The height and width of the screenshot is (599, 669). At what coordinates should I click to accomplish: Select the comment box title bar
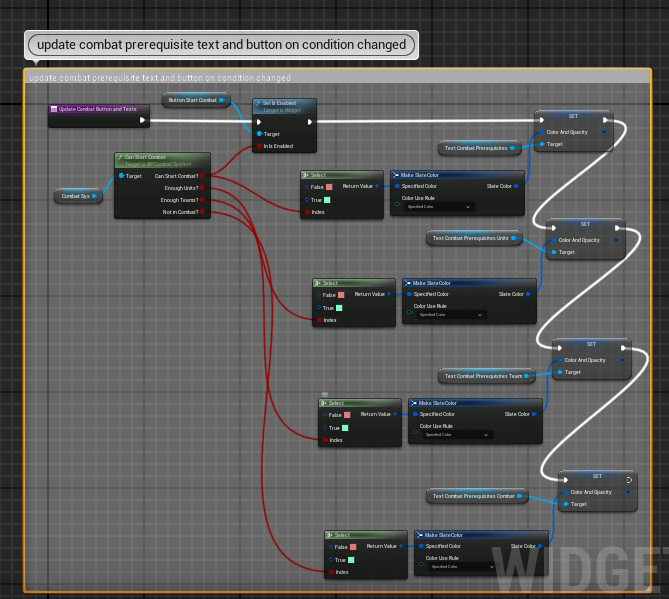point(338,77)
